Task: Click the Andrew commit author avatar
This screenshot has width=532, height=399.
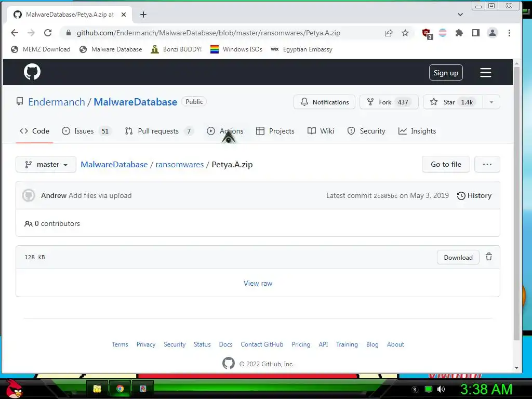Action: (29, 195)
